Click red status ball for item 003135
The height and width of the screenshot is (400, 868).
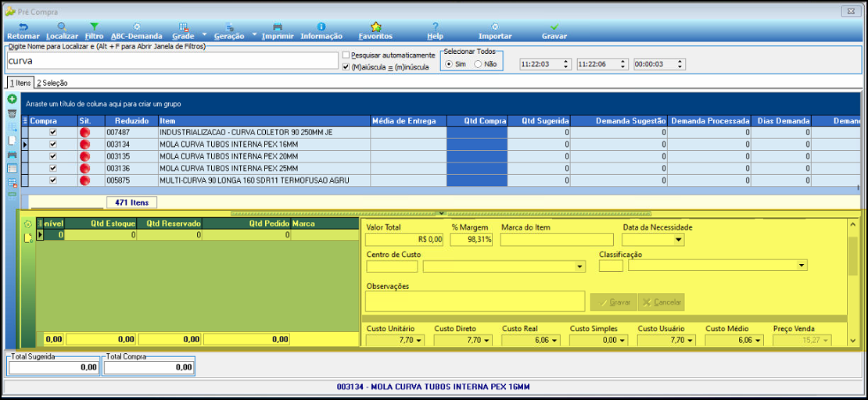(x=84, y=156)
